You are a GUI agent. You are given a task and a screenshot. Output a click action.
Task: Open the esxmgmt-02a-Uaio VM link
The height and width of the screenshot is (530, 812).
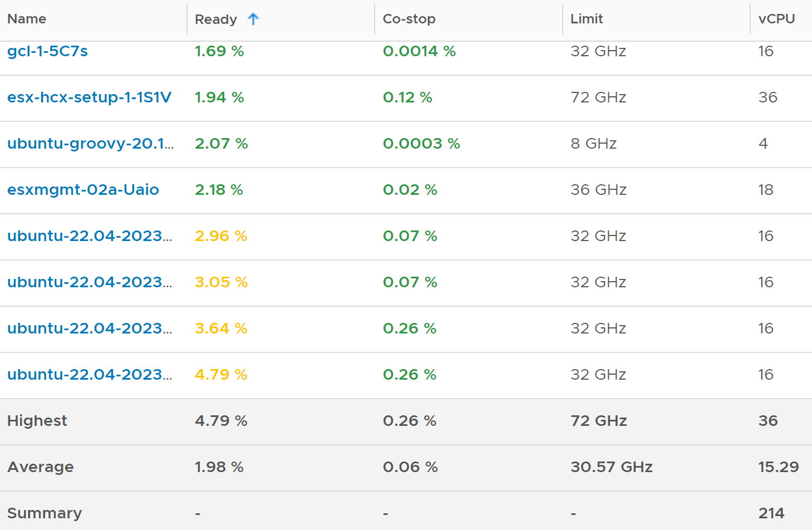[x=83, y=190]
